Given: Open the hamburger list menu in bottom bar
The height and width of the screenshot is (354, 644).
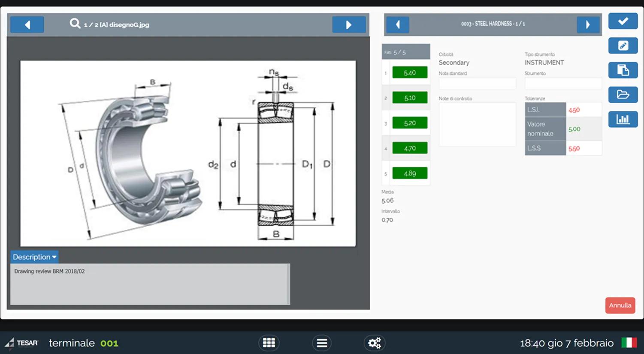Looking at the screenshot, I should coord(322,343).
